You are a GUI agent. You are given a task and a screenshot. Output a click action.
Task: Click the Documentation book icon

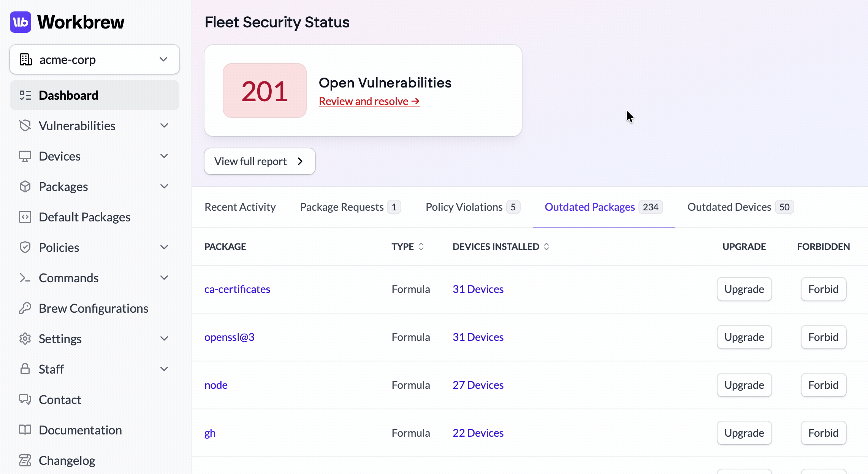25,430
